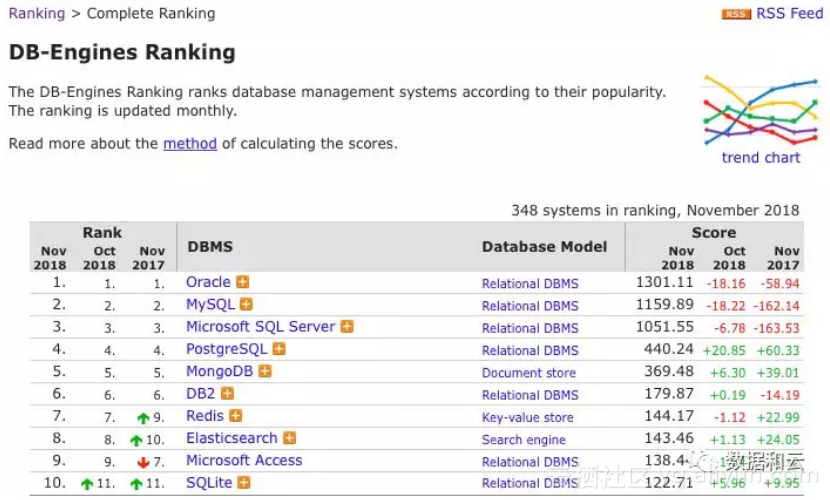Open the Oracle DBMS link
Viewport: 830px width, 500px height.
pyautogui.click(x=208, y=282)
